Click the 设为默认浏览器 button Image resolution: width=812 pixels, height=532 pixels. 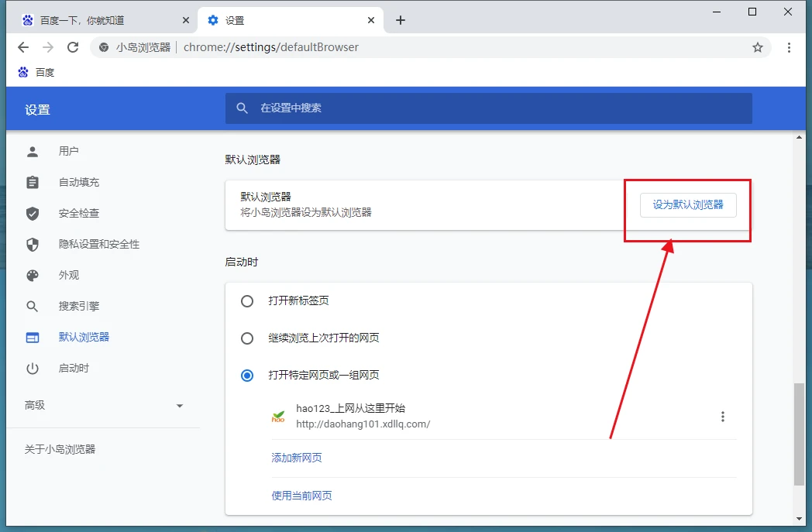point(688,205)
